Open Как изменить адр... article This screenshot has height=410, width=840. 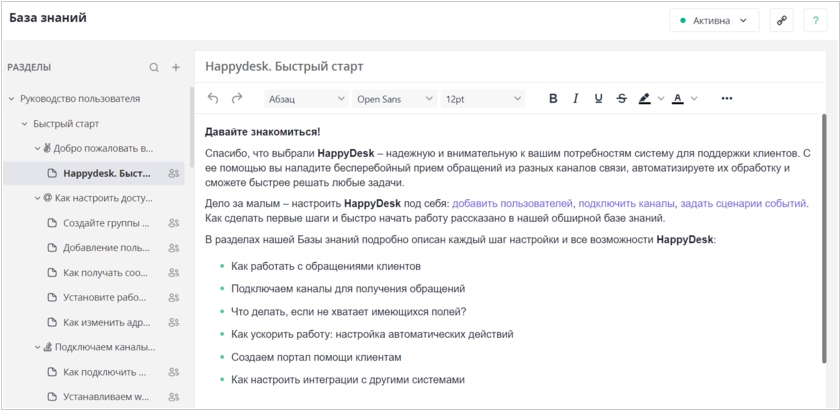[x=107, y=323]
